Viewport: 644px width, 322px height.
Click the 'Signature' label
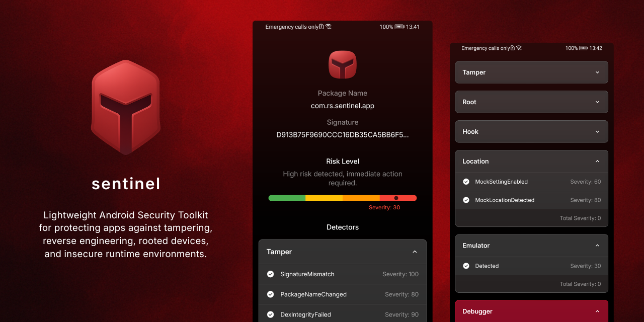point(343,122)
